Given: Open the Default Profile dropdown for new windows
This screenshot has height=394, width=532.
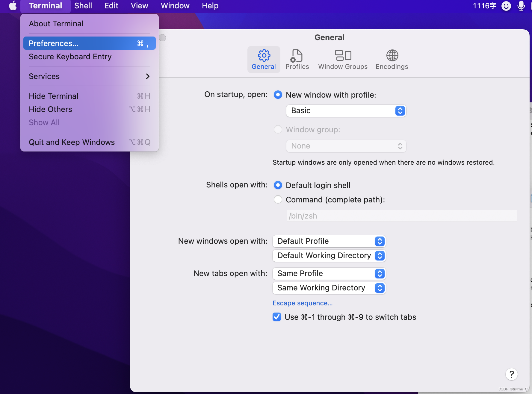Looking at the screenshot, I should [x=329, y=241].
